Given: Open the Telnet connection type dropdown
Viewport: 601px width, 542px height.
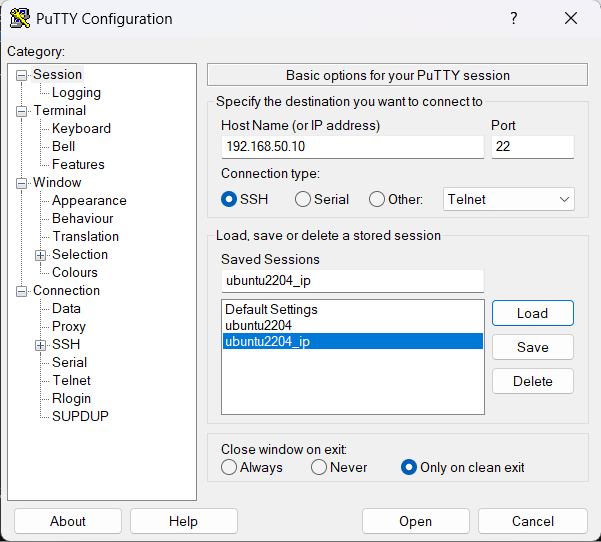Looking at the screenshot, I should [509, 199].
